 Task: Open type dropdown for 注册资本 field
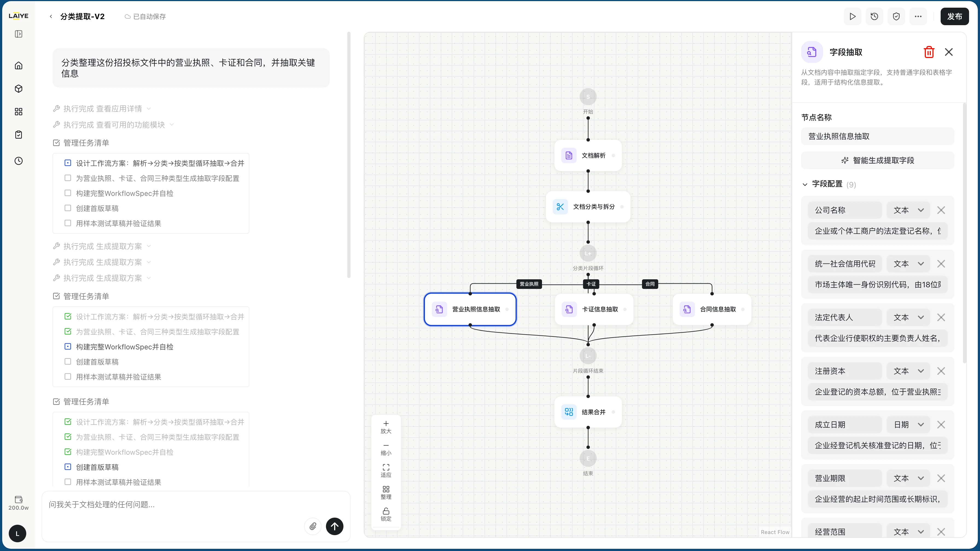pos(908,371)
